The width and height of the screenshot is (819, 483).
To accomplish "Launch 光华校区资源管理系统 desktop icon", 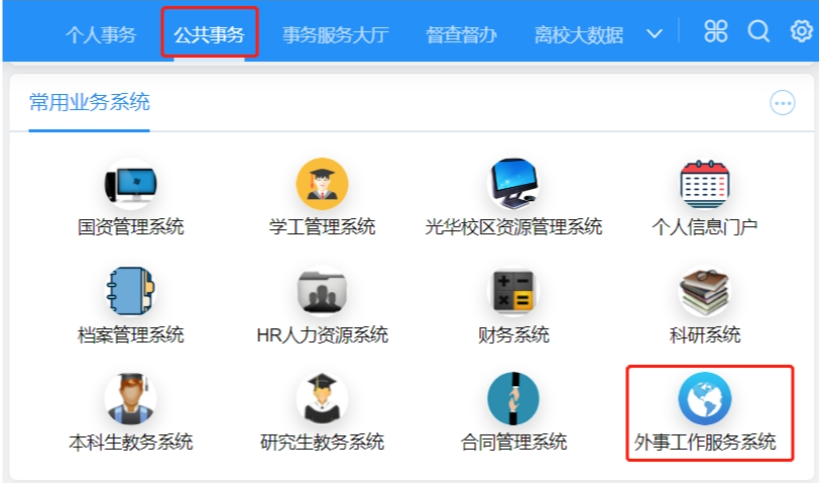I will (x=513, y=185).
